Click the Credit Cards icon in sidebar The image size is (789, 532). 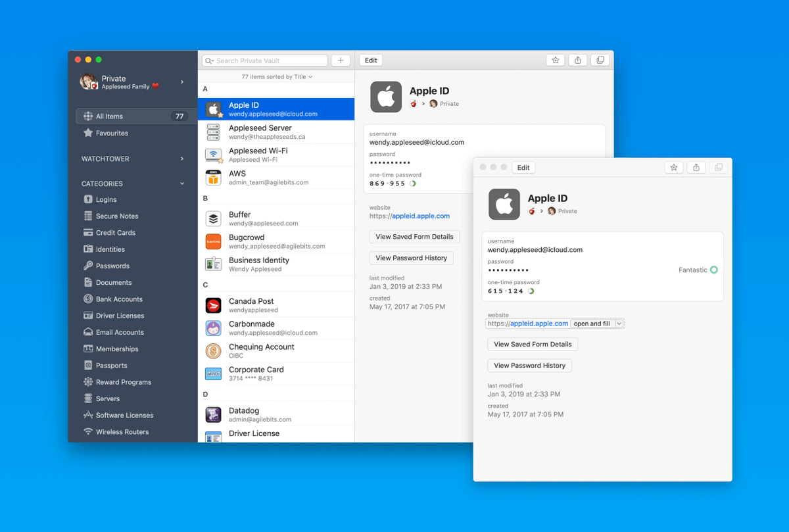[88, 233]
